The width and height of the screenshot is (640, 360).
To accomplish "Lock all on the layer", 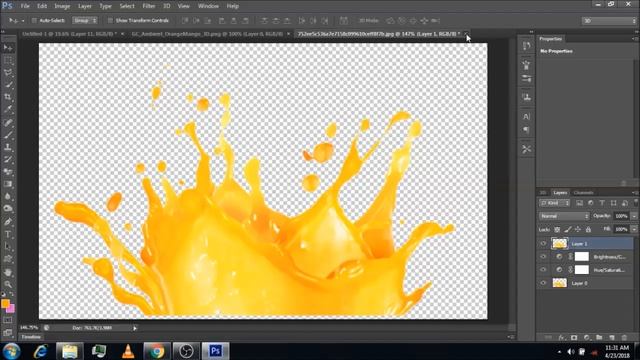I will [588, 229].
